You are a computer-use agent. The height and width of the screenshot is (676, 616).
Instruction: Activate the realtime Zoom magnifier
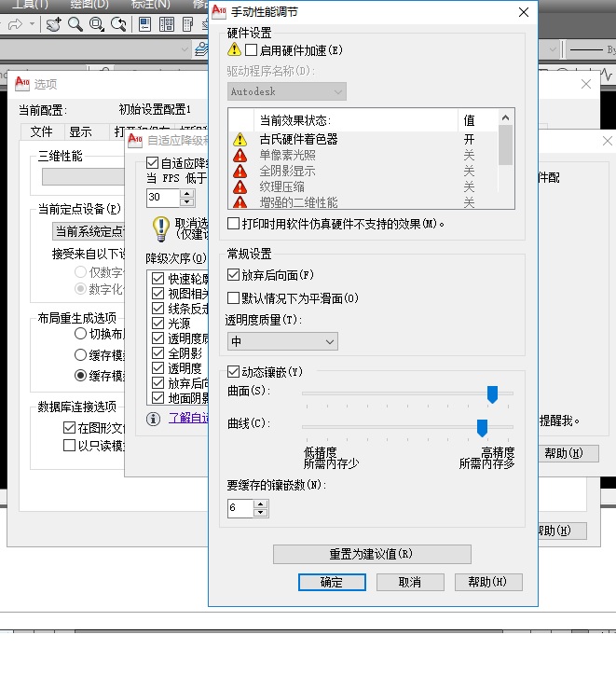[75, 24]
